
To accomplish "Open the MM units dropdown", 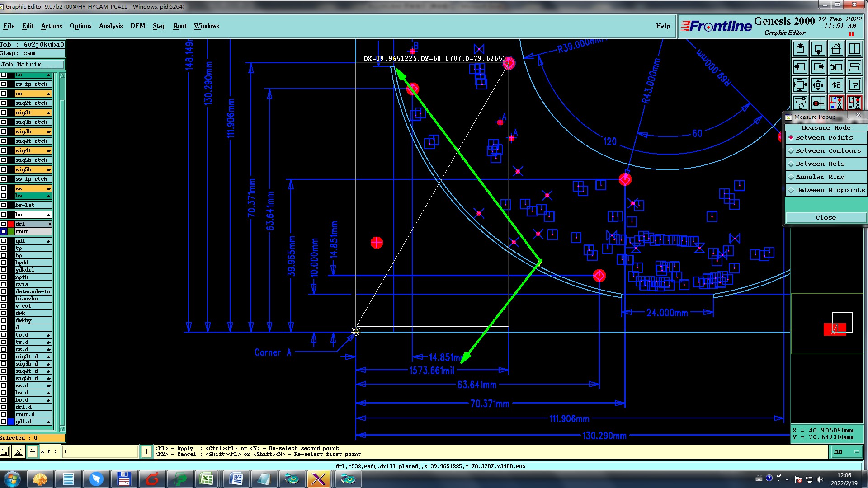I will point(846,451).
